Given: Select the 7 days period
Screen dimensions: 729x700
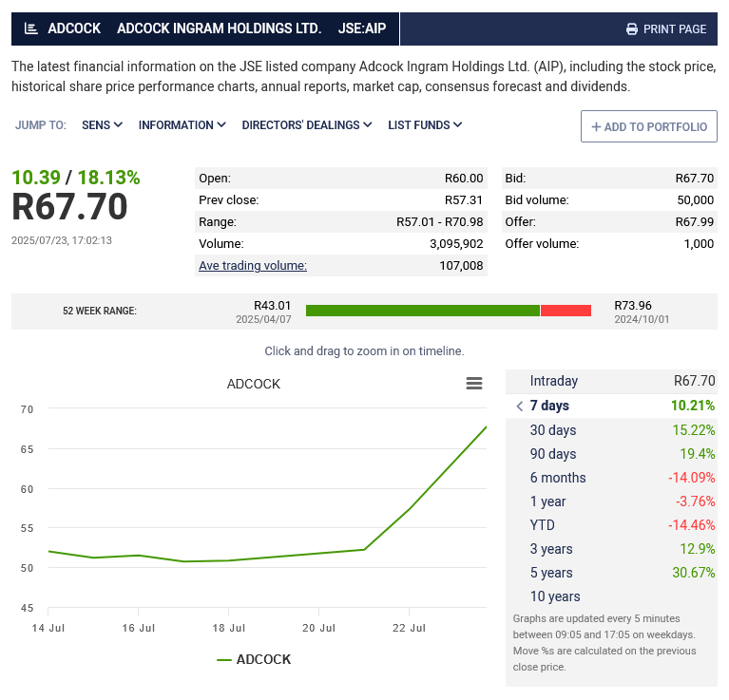Looking at the screenshot, I should tap(611, 406).
